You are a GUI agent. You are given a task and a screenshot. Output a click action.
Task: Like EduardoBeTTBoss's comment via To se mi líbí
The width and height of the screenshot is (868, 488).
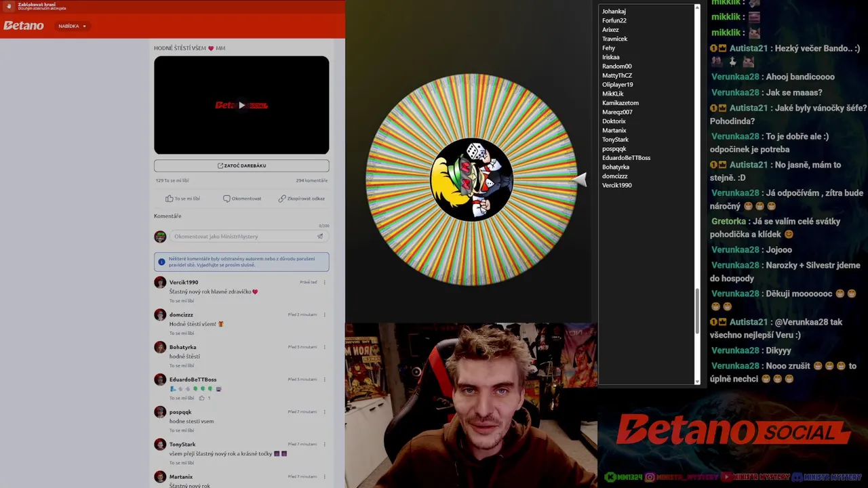[182, 398]
